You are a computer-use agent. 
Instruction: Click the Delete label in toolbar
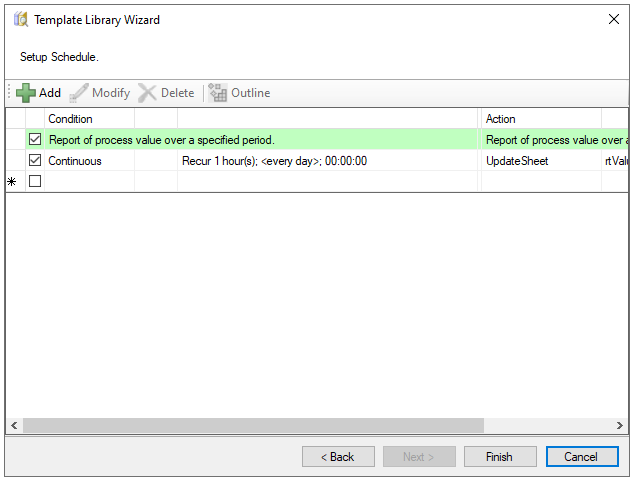pos(178,93)
